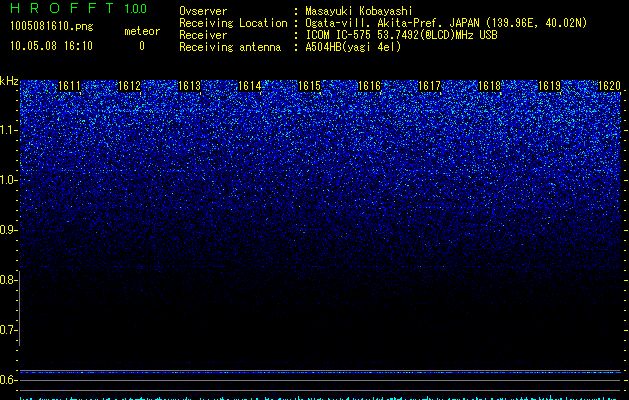This screenshot has width=629, height=400.
Task: Click the blue carrier line near 0.6 kHz
Action: point(320,373)
